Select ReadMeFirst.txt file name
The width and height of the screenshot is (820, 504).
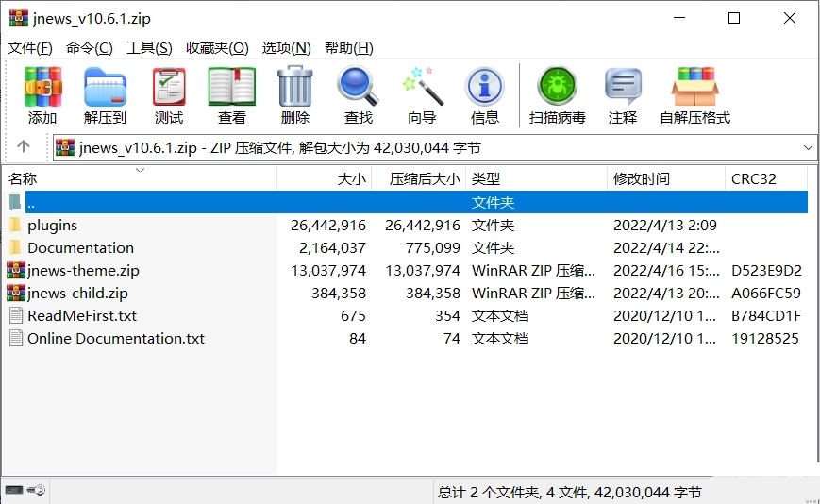tap(82, 316)
